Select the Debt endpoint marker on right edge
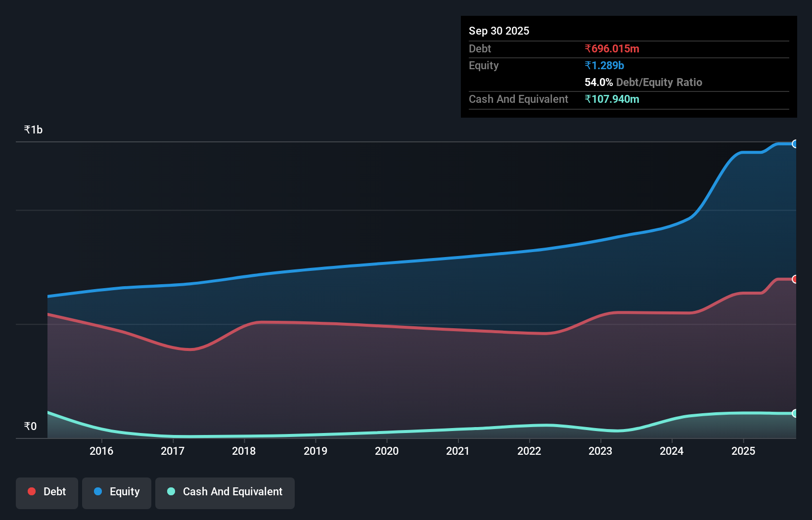 click(x=795, y=279)
